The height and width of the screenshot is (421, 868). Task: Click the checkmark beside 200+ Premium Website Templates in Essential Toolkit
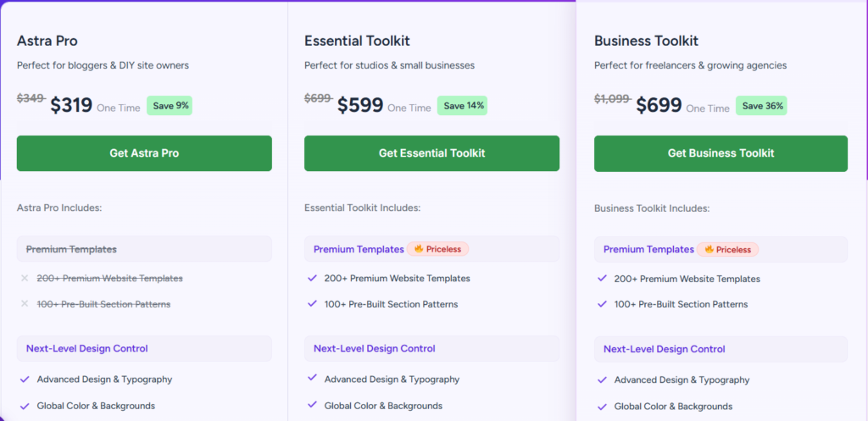pos(312,278)
